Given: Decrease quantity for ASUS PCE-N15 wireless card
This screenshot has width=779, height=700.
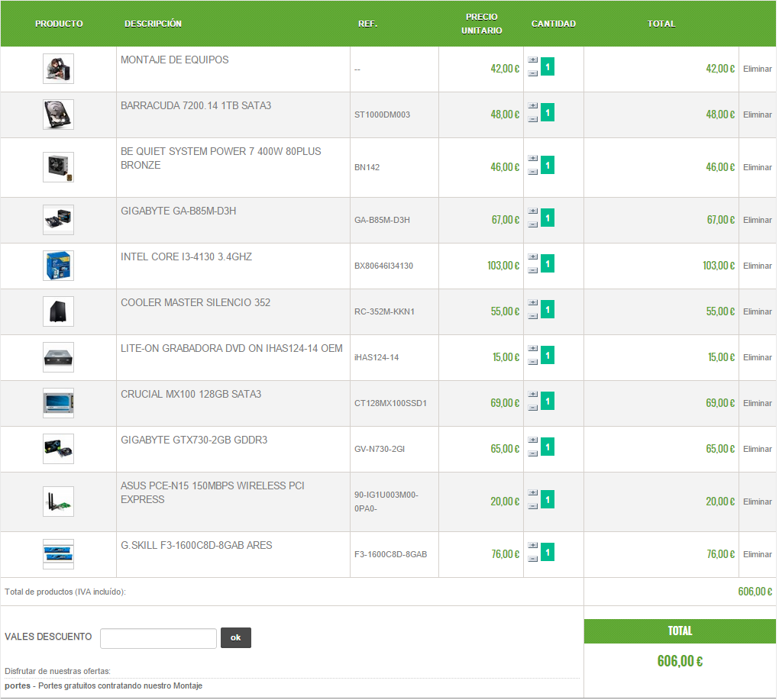Looking at the screenshot, I should [532, 506].
